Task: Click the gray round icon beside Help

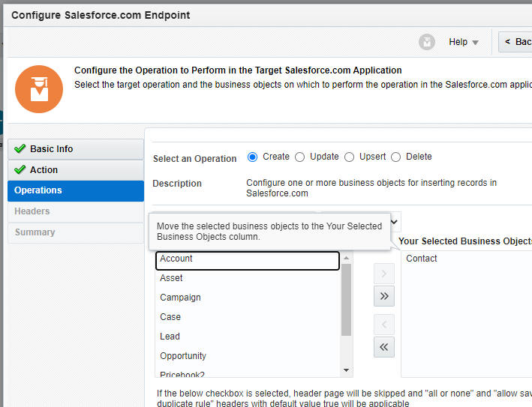Action: (x=426, y=43)
